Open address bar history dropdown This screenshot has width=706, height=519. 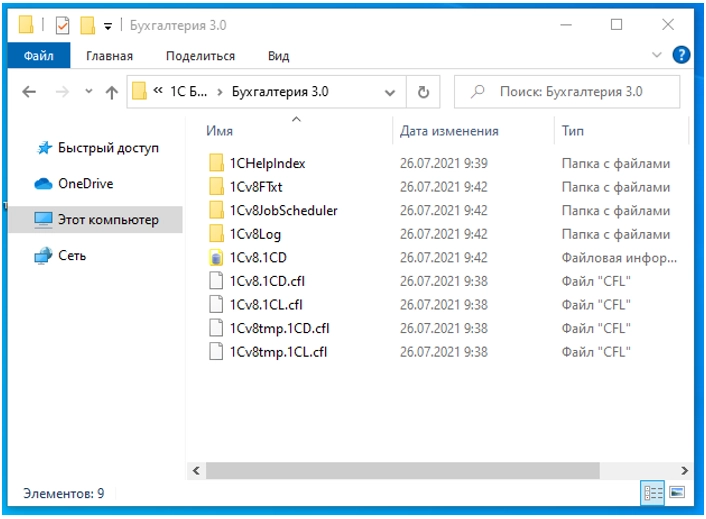click(390, 93)
